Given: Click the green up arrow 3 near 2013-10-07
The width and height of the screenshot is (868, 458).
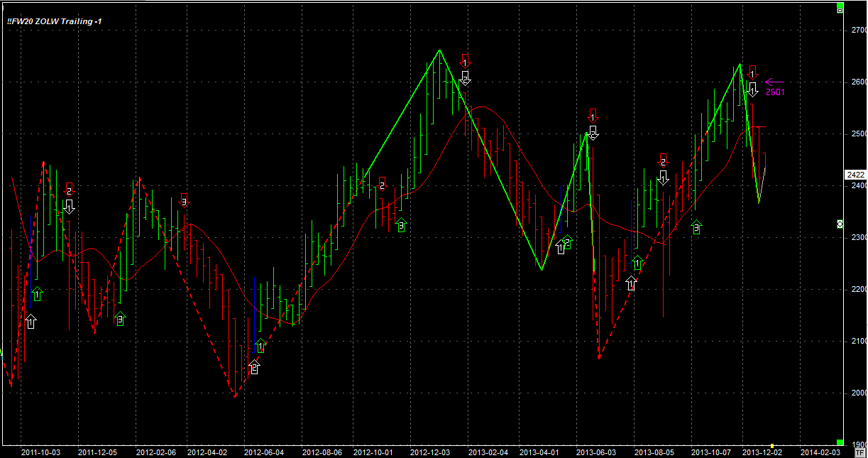Looking at the screenshot, I should (696, 227).
